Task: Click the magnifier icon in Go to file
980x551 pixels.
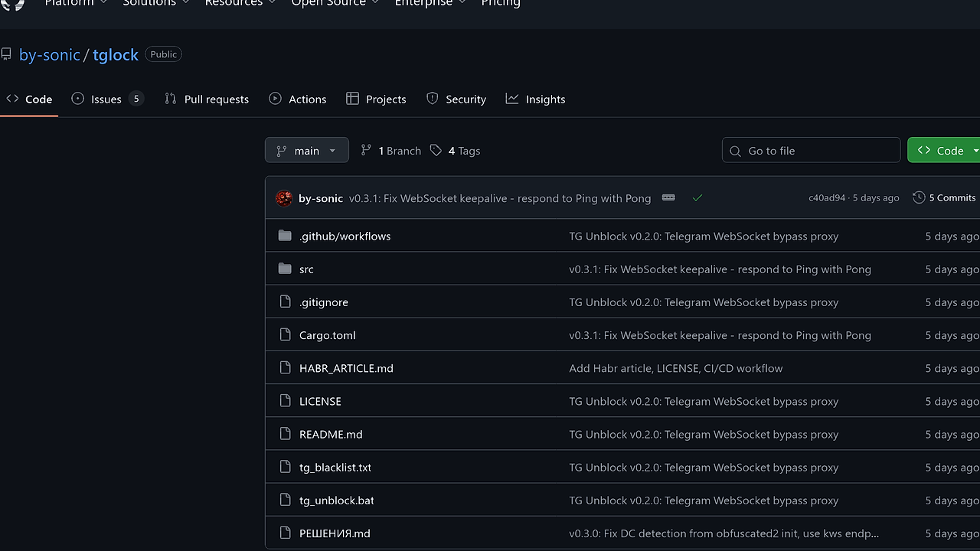Action: 735,151
